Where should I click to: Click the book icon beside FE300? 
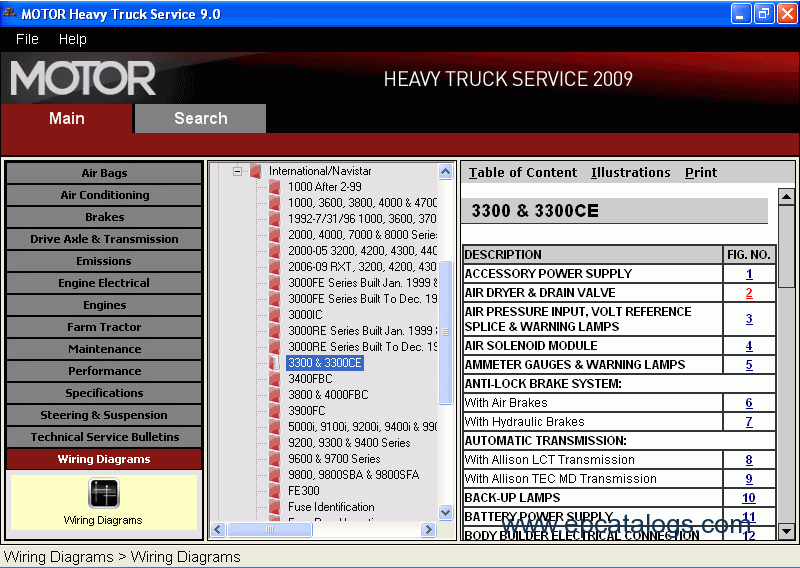(274, 491)
